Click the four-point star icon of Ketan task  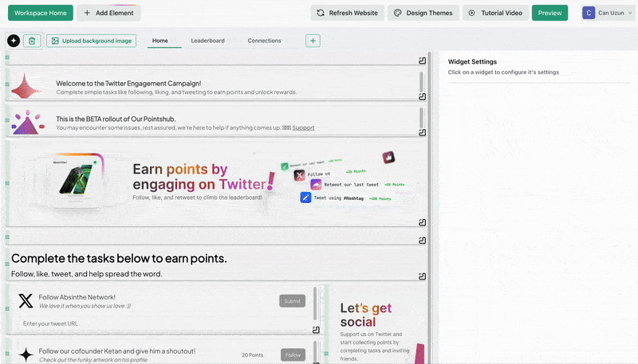(26, 354)
